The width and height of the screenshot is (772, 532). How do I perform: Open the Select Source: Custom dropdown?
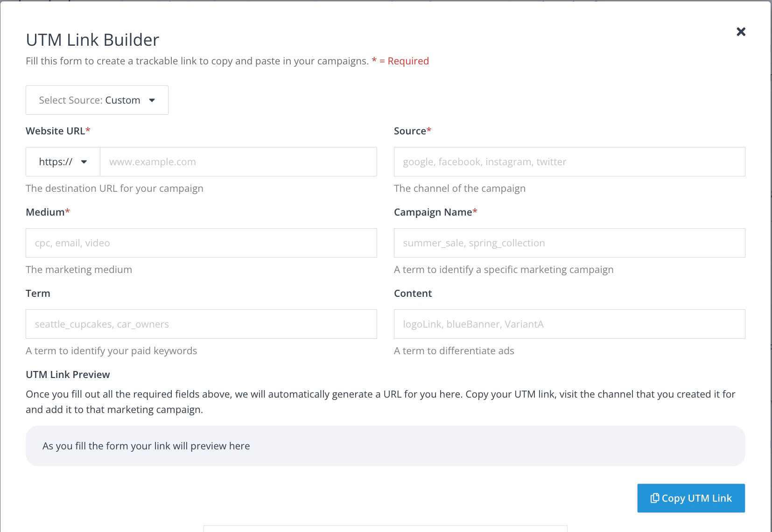(97, 100)
